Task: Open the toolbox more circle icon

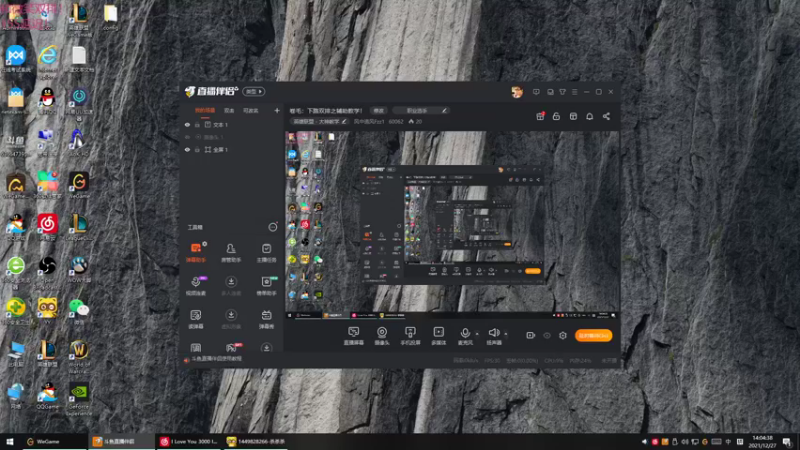Action: [x=273, y=227]
